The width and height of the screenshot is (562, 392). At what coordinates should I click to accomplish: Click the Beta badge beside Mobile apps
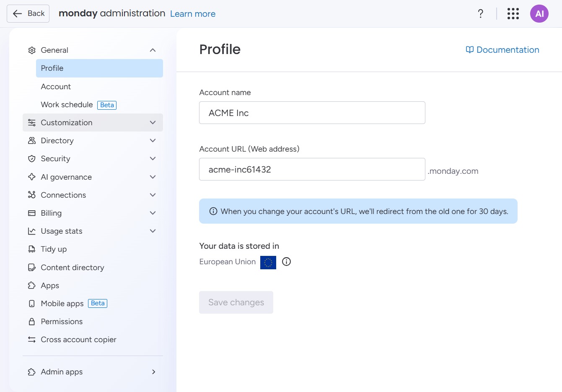pyautogui.click(x=98, y=303)
